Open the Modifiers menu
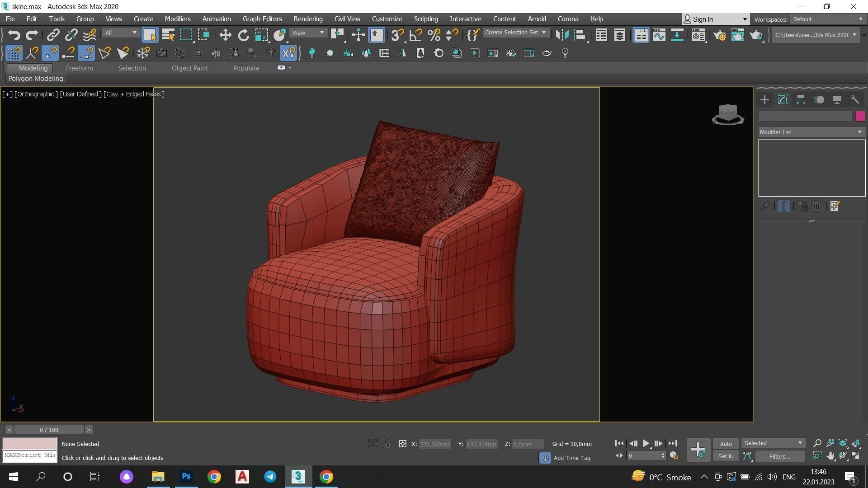The width and height of the screenshot is (868, 488). click(x=177, y=19)
